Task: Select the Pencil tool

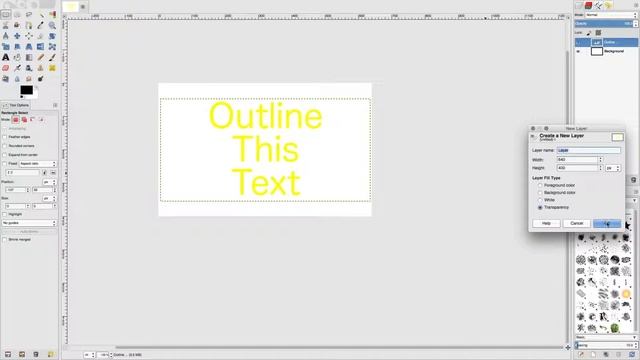Action: 41,58
